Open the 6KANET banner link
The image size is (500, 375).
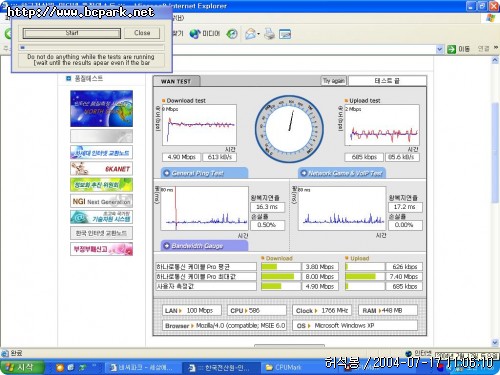click(101, 169)
